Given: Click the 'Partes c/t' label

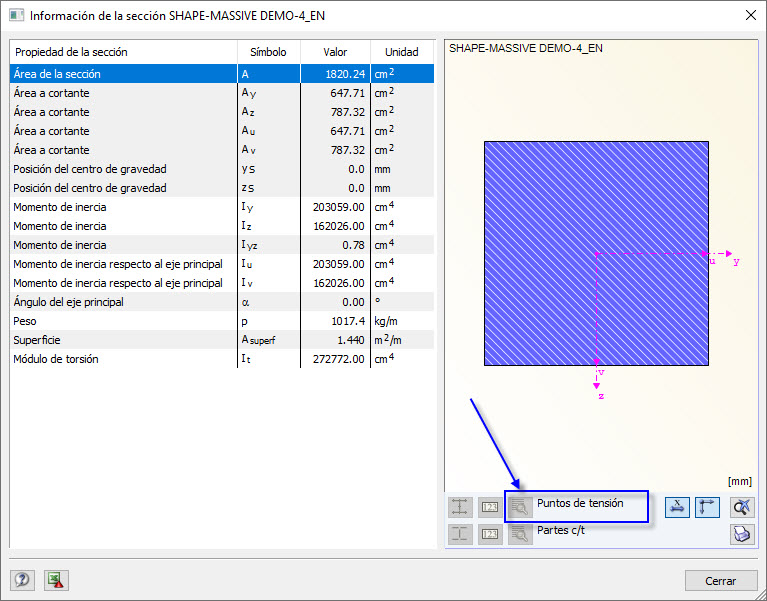Looking at the screenshot, I should pos(561,530).
